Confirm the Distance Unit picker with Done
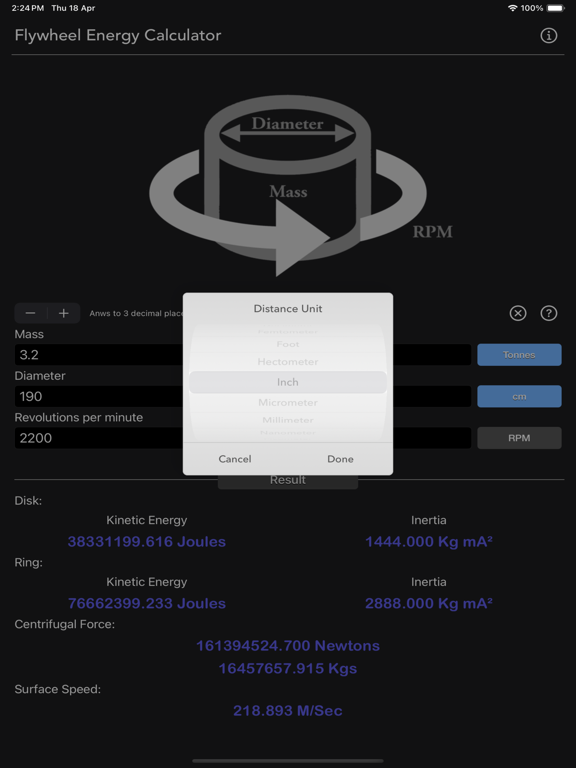The image size is (576, 768). (x=340, y=459)
